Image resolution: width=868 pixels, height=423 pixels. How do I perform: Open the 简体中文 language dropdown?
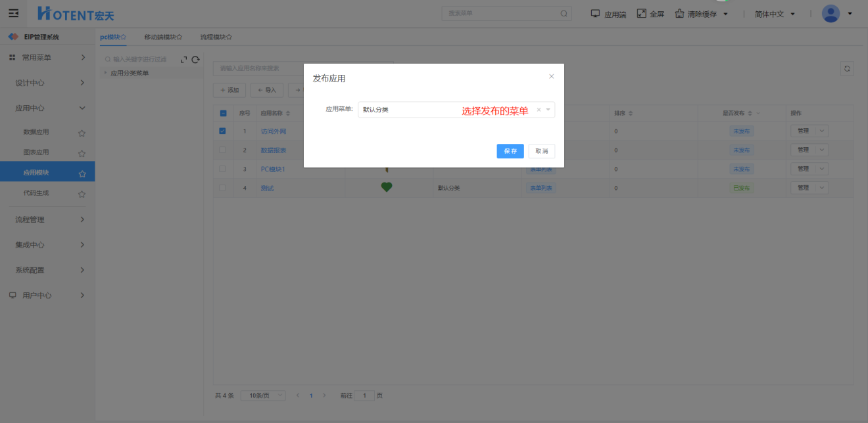coord(775,14)
